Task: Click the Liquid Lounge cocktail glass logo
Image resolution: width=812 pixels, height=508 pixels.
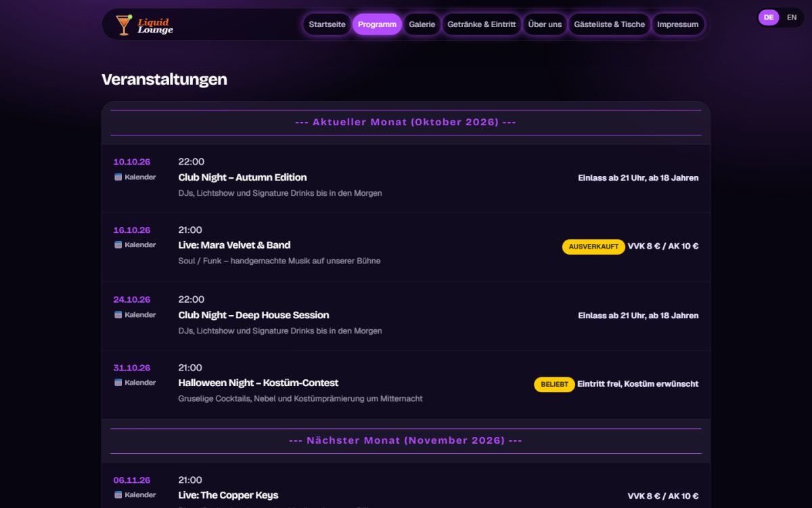Action: coord(123,24)
